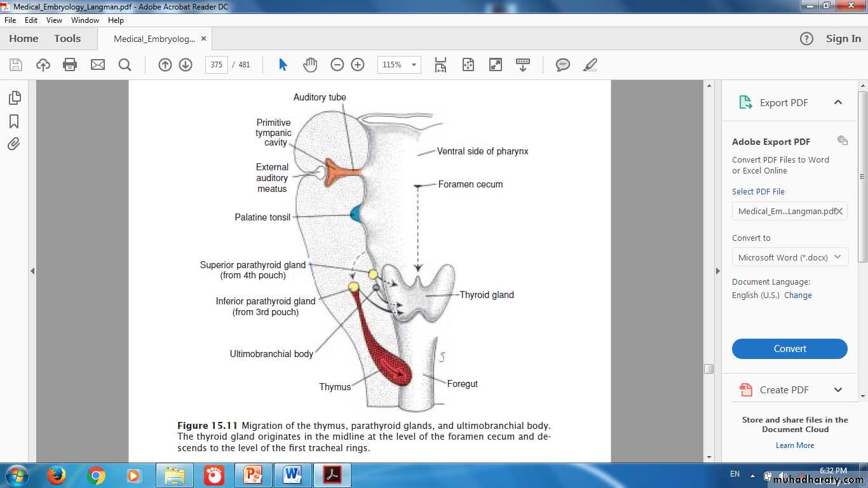Click the Print file icon
868x488 pixels.
(70, 65)
